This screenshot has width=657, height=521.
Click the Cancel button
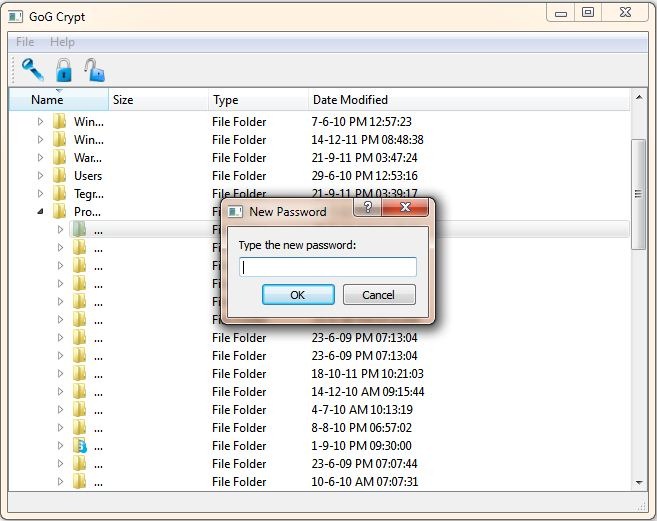tap(379, 295)
